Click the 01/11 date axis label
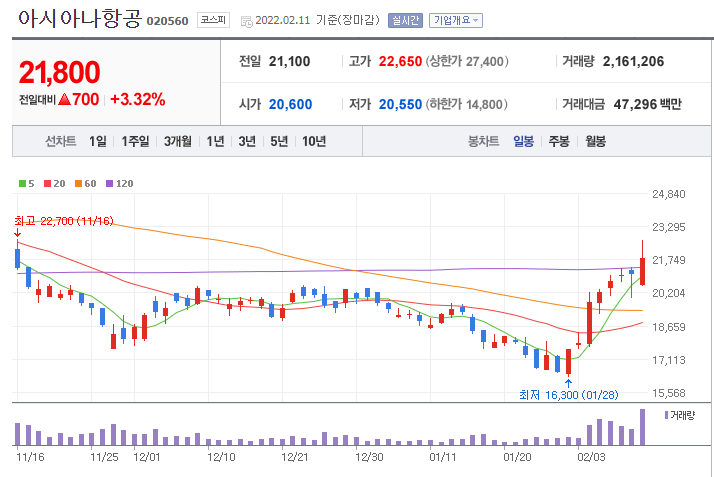The width and height of the screenshot is (714, 477). click(x=443, y=457)
